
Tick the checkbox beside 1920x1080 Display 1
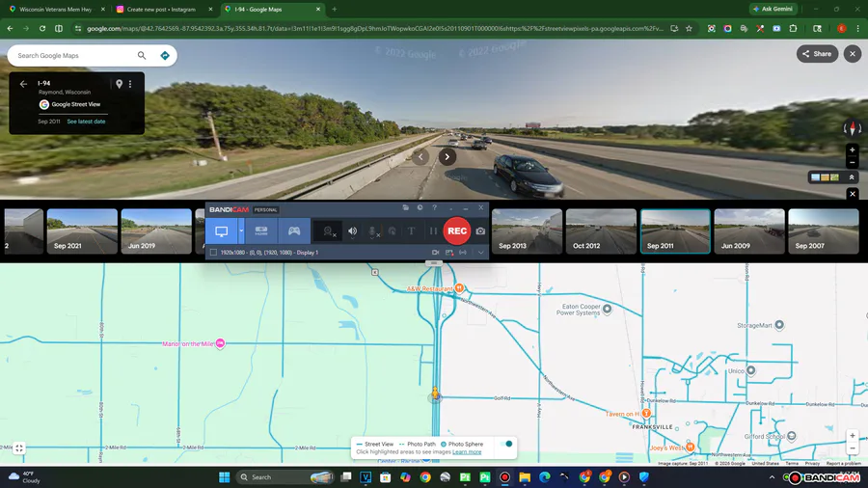pos(213,253)
